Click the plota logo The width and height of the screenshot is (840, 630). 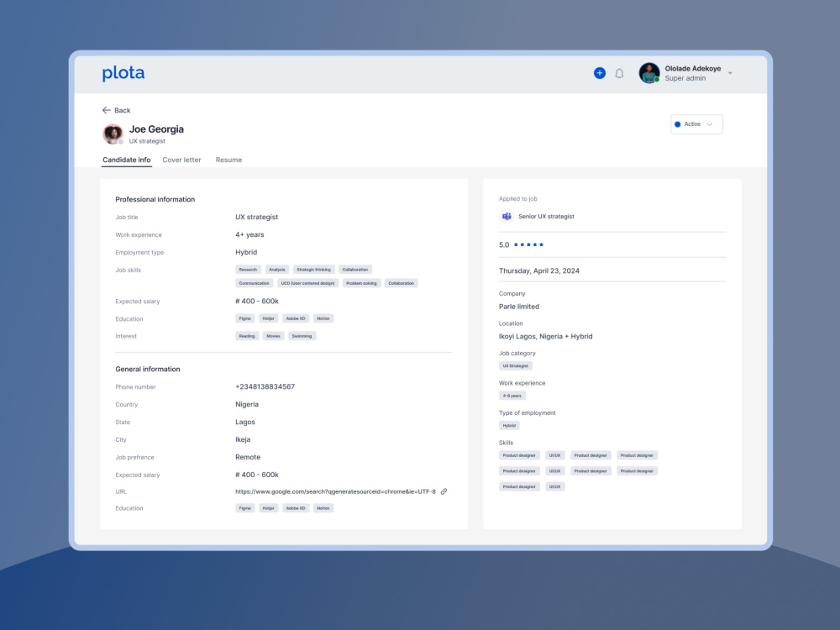point(123,73)
